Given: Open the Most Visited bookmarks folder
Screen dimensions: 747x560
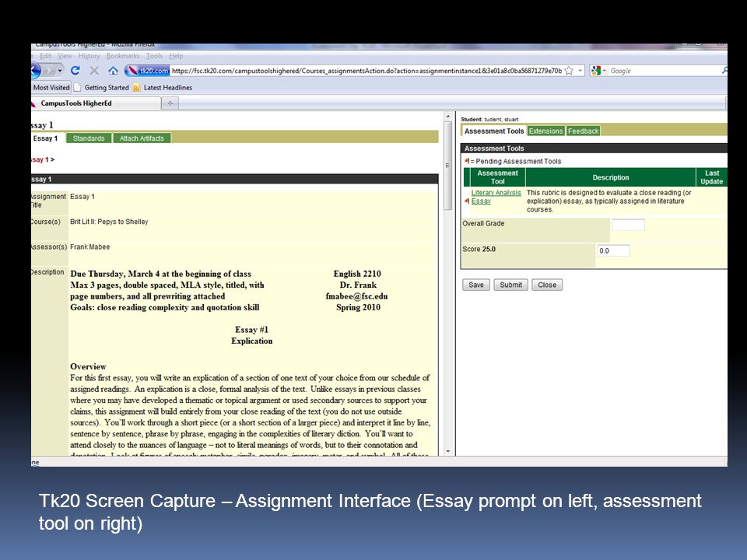Looking at the screenshot, I should tap(51, 88).
